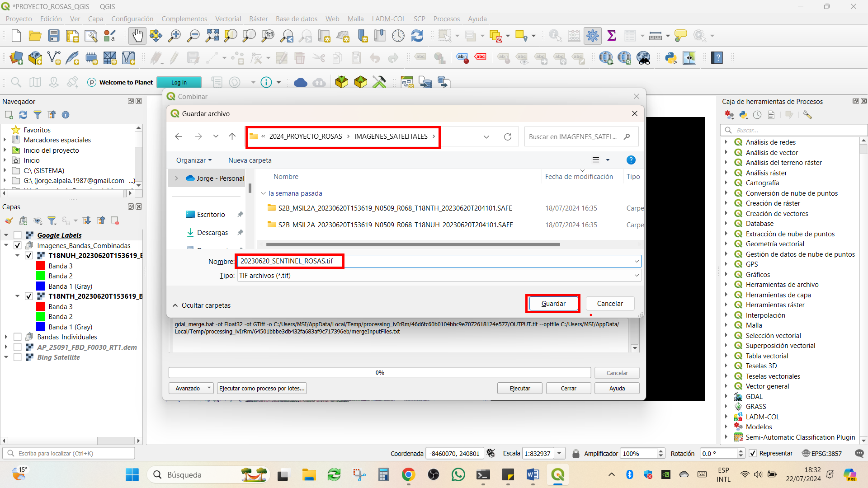The image size is (868, 488).
Task: Open the Python console icon
Action: click(671, 58)
